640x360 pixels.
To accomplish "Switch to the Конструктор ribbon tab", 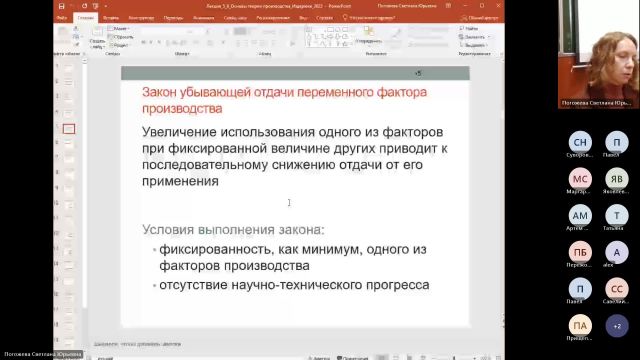I will (141, 18).
